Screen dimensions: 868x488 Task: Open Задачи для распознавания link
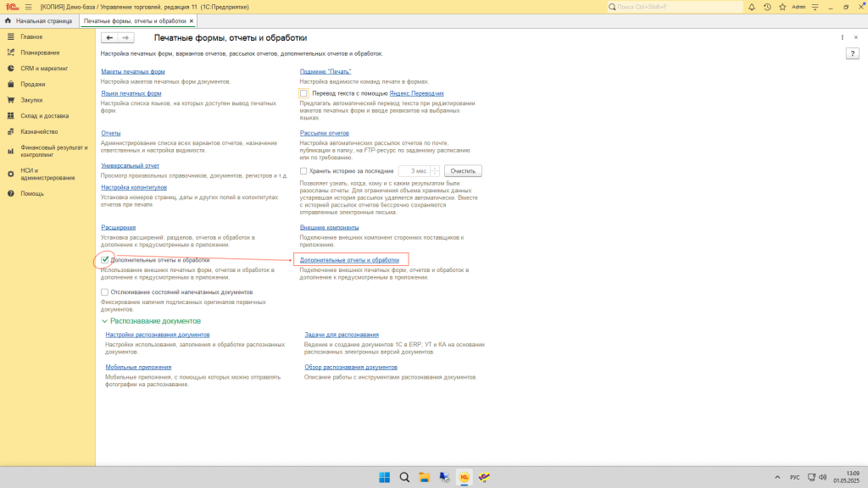tap(342, 335)
